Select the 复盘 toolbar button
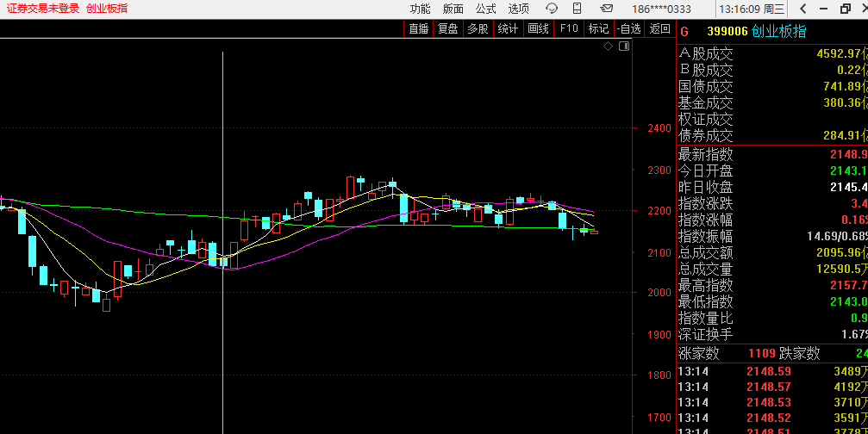868x434 pixels. (x=448, y=28)
